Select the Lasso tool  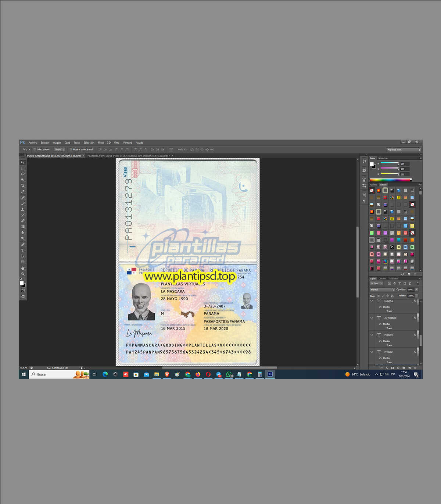[x=23, y=174]
